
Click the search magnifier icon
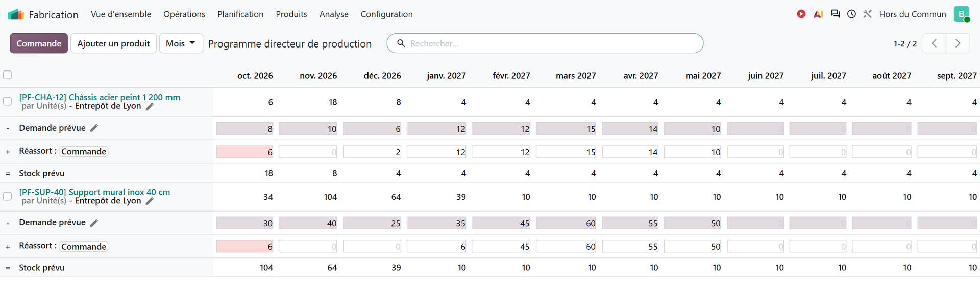coord(401,43)
